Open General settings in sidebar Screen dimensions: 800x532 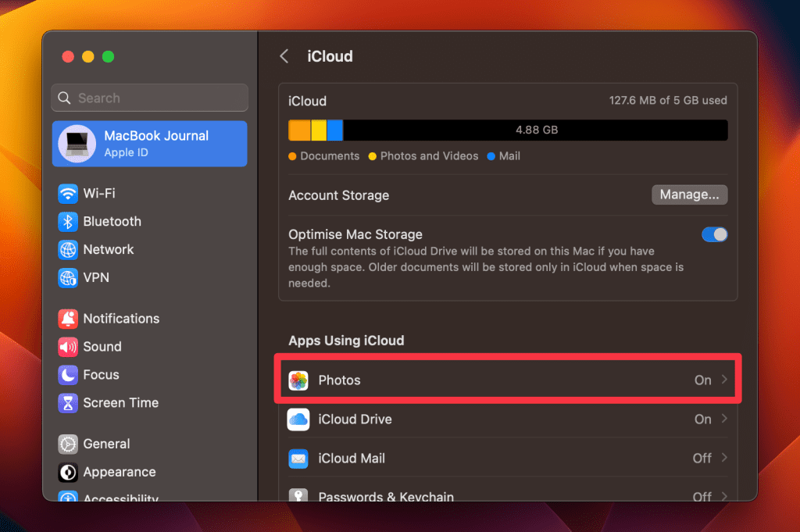click(x=106, y=444)
